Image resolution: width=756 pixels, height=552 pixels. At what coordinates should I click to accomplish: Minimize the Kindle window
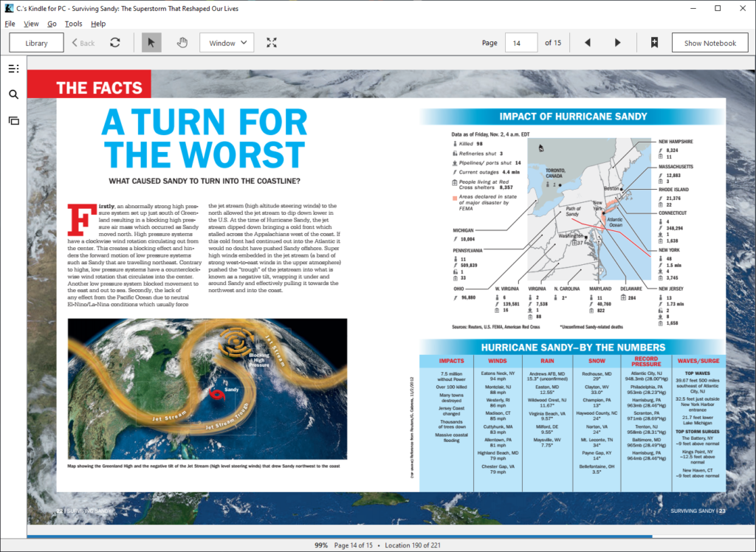[x=693, y=8]
